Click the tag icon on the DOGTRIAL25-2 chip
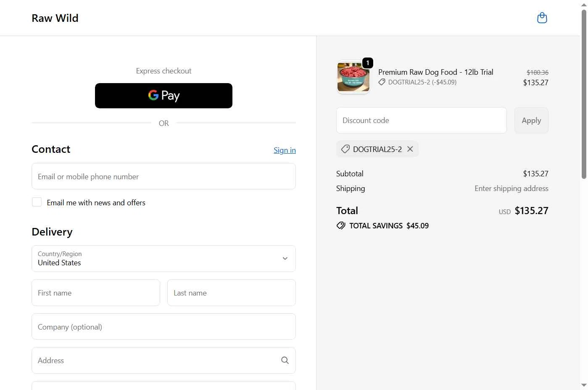 tap(345, 149)
